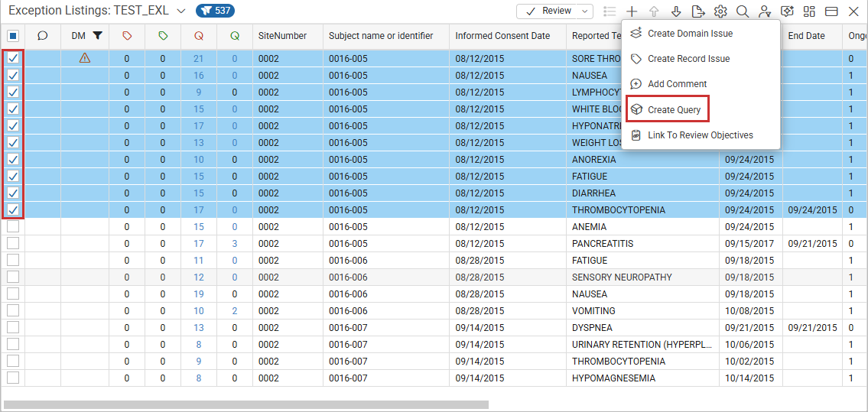The height and width of the screenshot is (412, 868).
Task: Click the End Date column header
Action: (x=807, y=36)
